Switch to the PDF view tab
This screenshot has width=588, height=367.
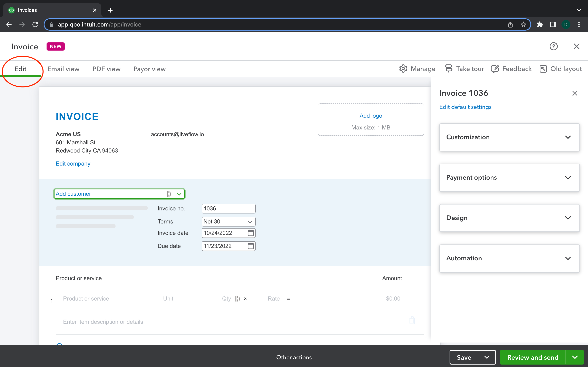point(106,69)
